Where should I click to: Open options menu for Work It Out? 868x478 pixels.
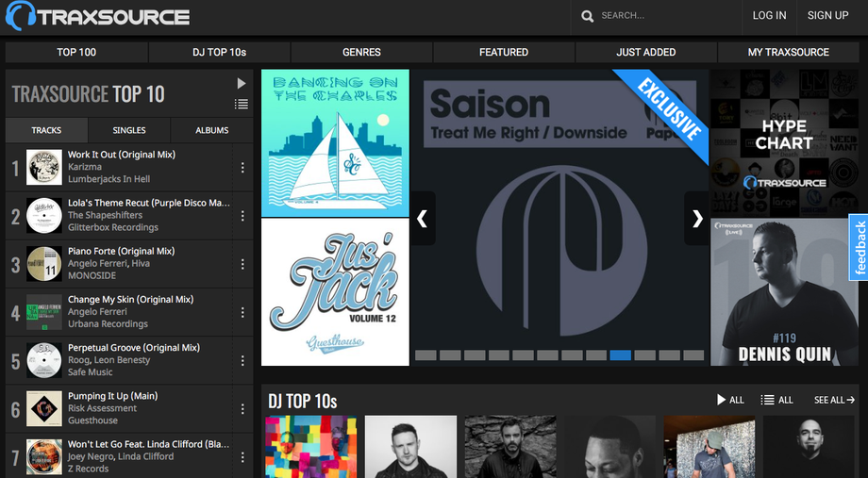[242, 168]
